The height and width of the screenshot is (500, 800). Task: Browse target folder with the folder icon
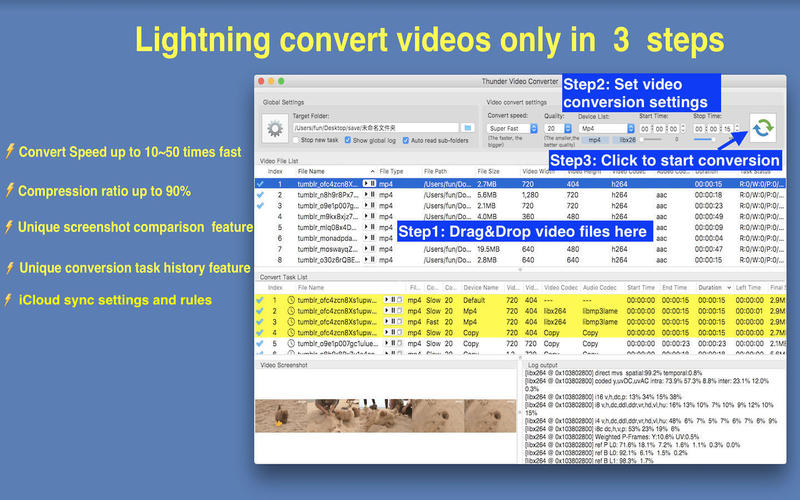click(x=467, y=128)
